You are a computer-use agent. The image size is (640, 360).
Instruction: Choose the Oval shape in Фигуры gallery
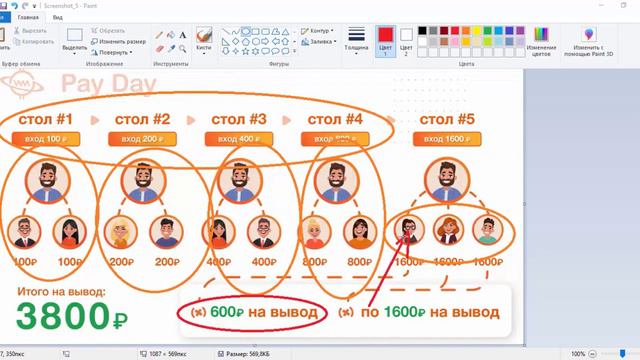pyautogui.click(x=246, y=32)
